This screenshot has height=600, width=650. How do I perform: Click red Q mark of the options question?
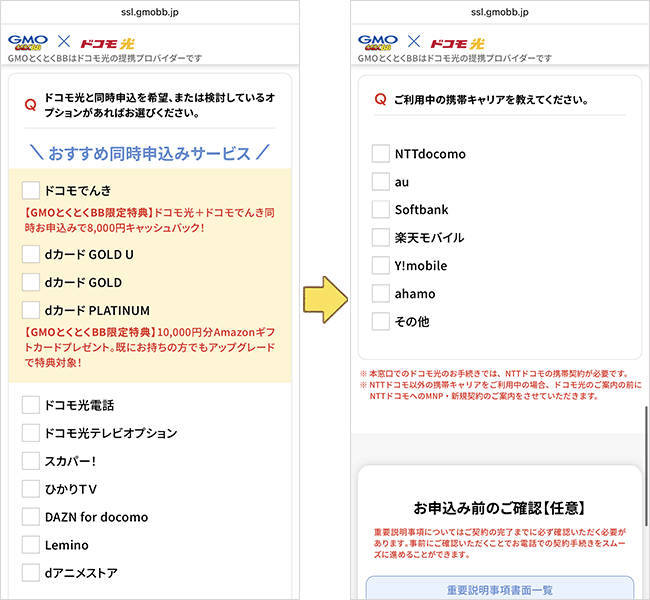point(30,105)
